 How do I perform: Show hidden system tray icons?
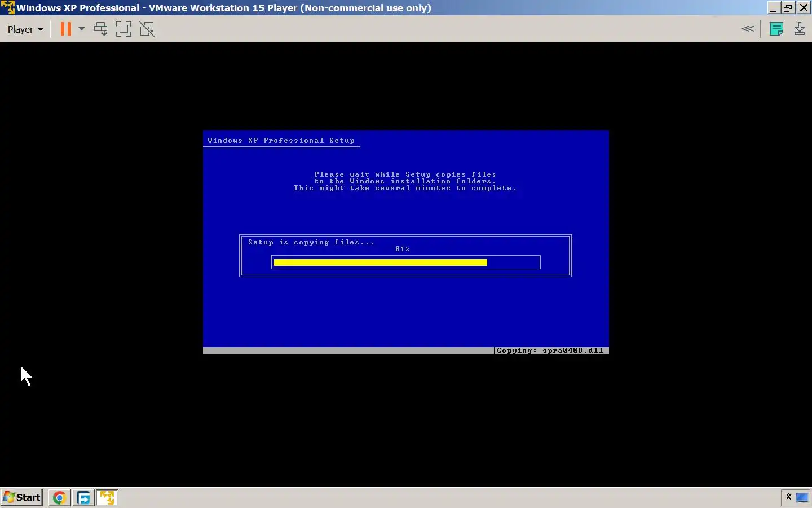(788, 497)
